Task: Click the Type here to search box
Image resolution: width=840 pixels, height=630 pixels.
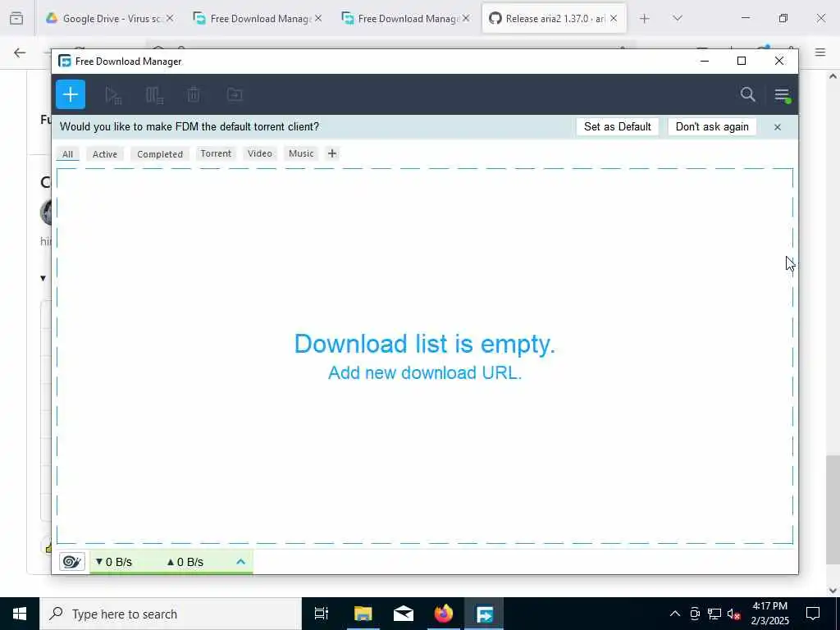Action: coord(171,614)
